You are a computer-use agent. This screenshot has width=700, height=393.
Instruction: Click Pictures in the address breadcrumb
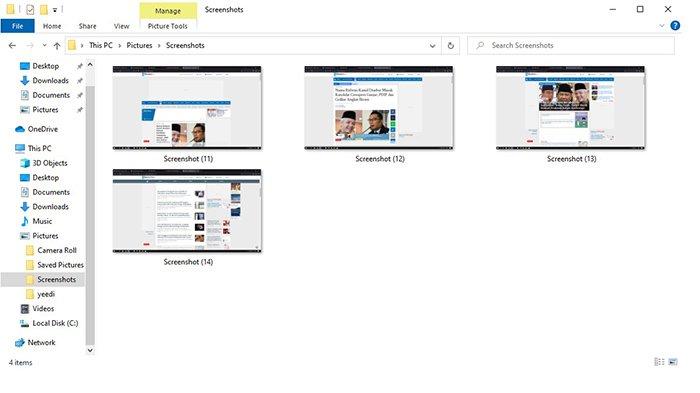click(139, 46)
